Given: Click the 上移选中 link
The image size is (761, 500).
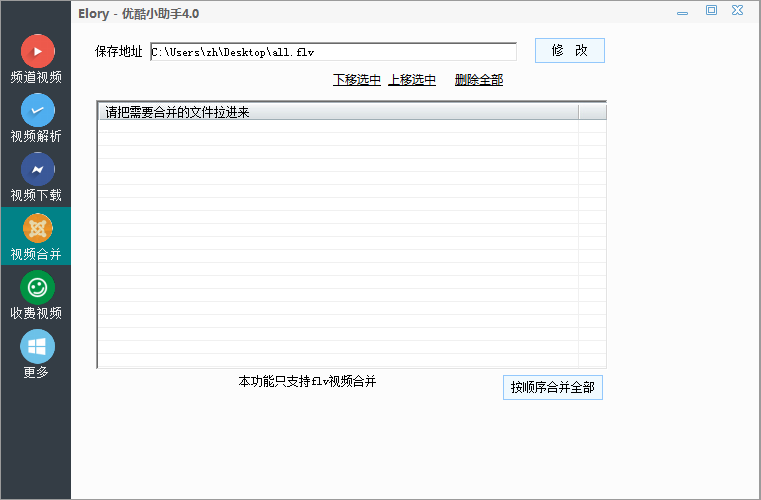Looking at the screenshot, I should [412, 80].
